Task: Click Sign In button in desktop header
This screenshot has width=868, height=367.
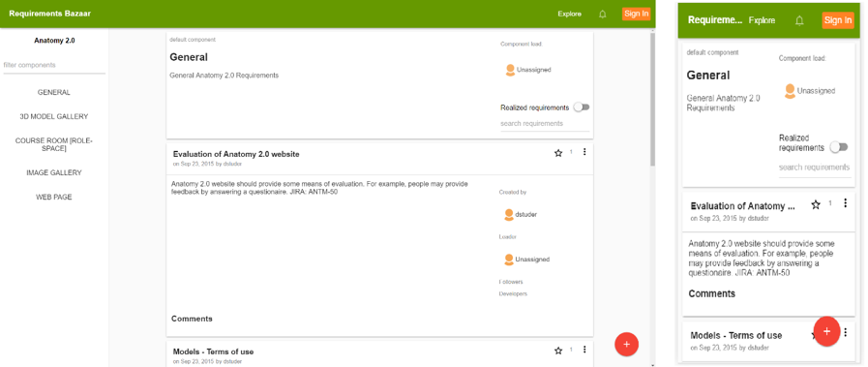Action: coord(636,14)
